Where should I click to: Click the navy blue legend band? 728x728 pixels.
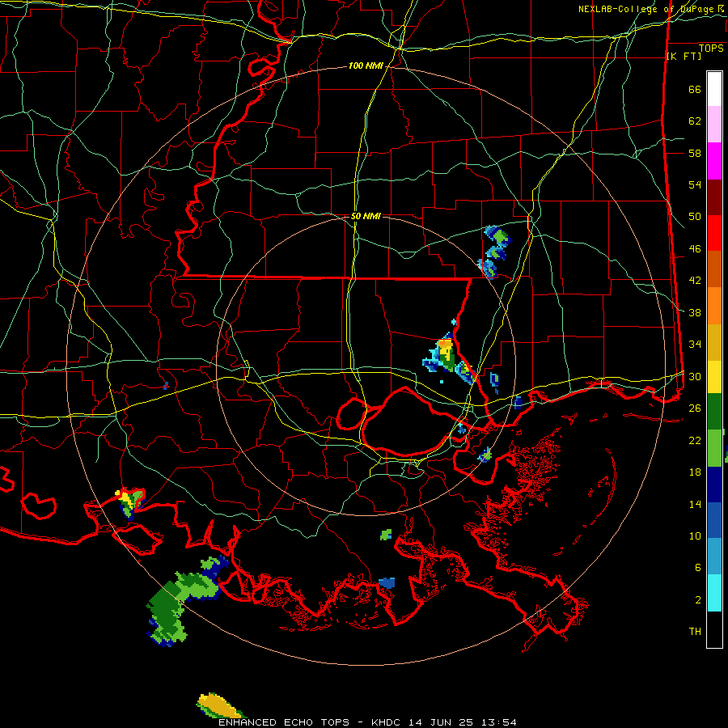714,485
